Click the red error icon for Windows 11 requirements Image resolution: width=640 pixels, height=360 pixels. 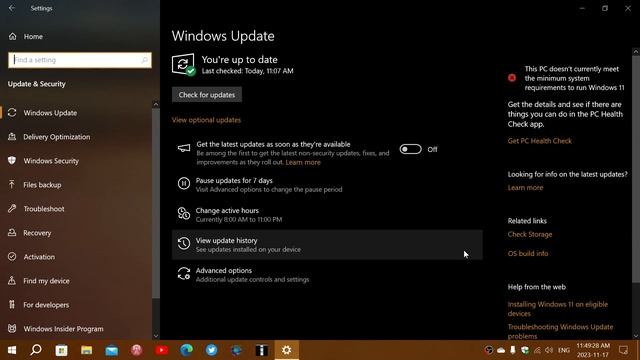[x=512, y=78]
